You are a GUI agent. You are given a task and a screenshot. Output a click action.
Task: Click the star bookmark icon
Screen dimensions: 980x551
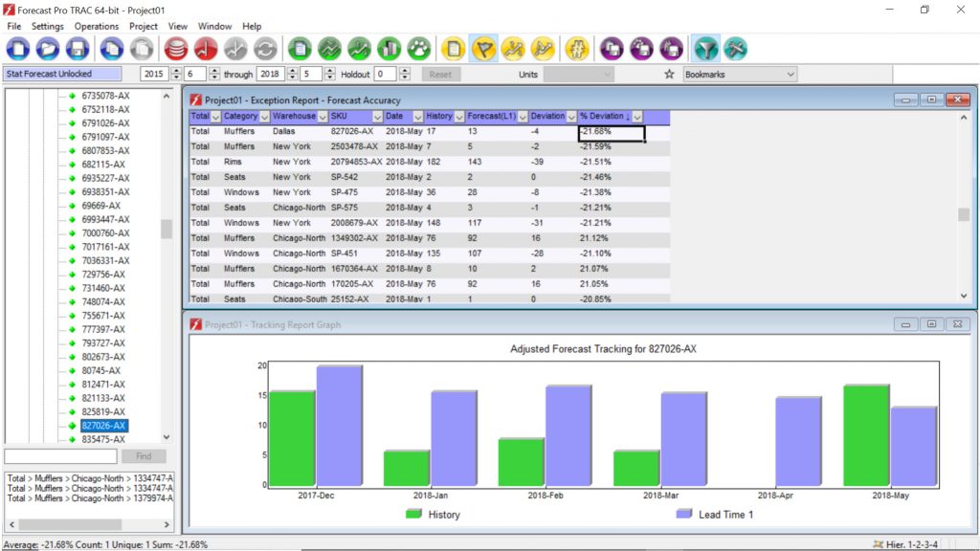(x=669, y=75)
